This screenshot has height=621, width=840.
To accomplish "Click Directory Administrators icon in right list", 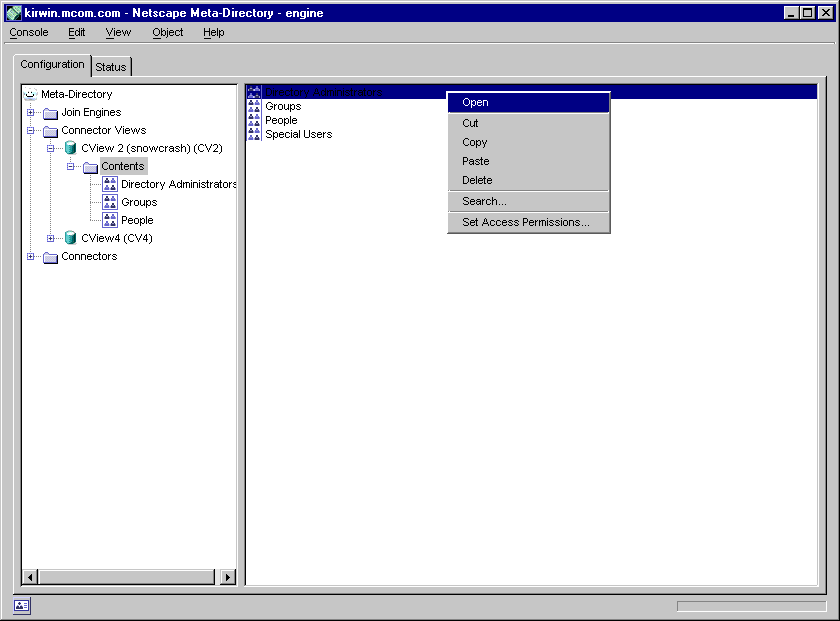I will pos(254,92).
